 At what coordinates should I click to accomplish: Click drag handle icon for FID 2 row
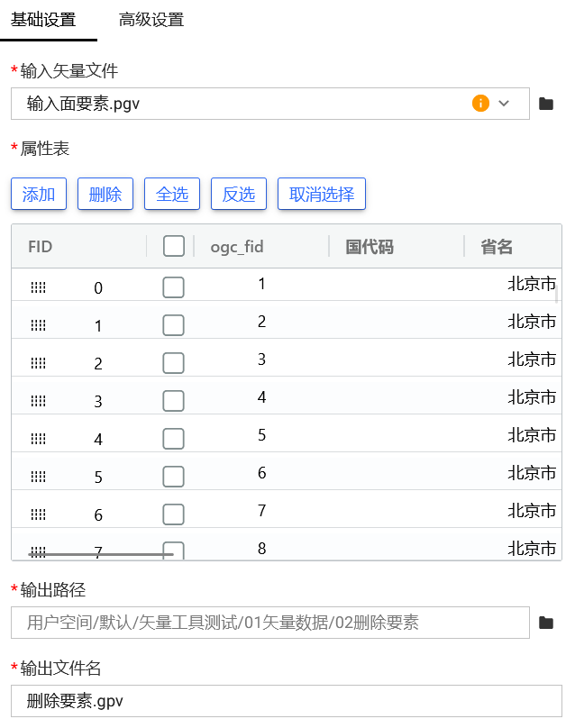[38, 363]
